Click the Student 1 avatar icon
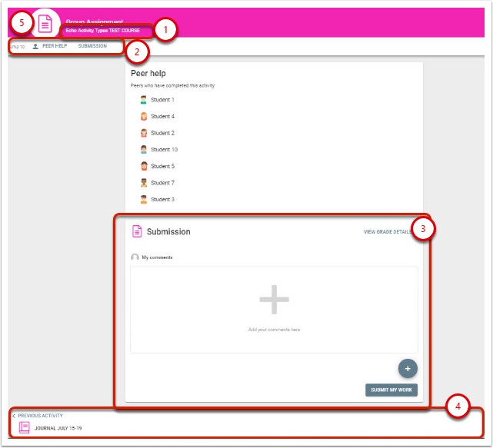Viewport: 493px width, 448px height. click(143, 100)
